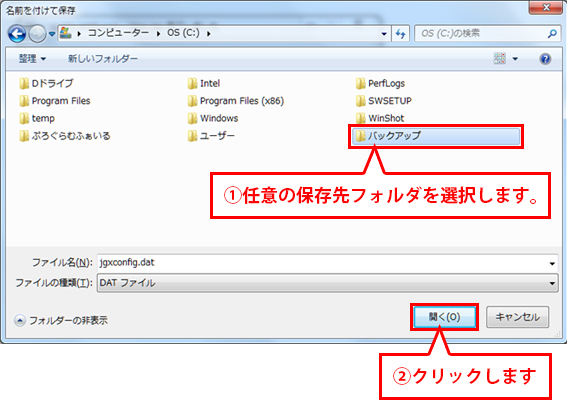Image resolution: width=567 pixels, height=400 pixels.
Task: Expand the view options dropdown arrow
Action: [x=515, y=59]
